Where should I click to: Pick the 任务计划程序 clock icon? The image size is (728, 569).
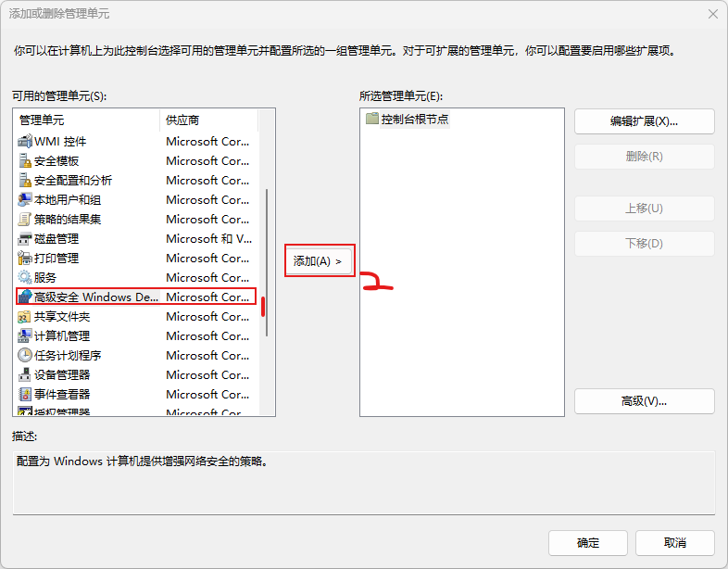click(25, 356)
